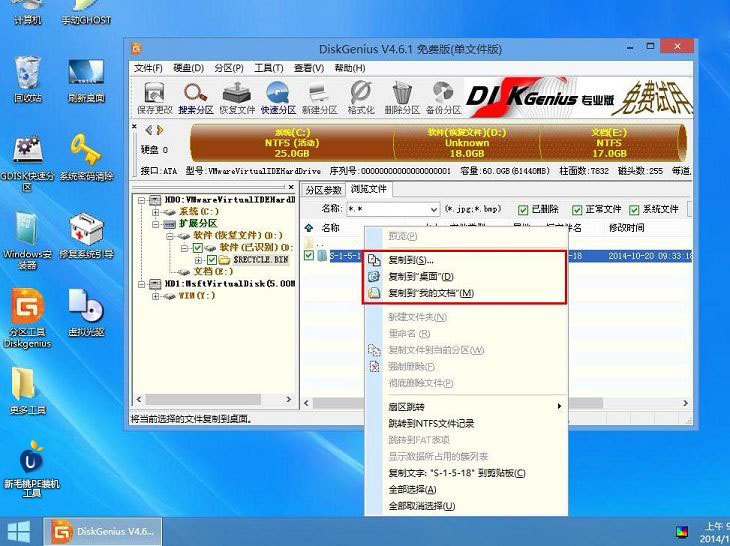
Task: Open the GDISK快速分区 desktop icon
Action: pyautogui.click(x=27, y=163)
